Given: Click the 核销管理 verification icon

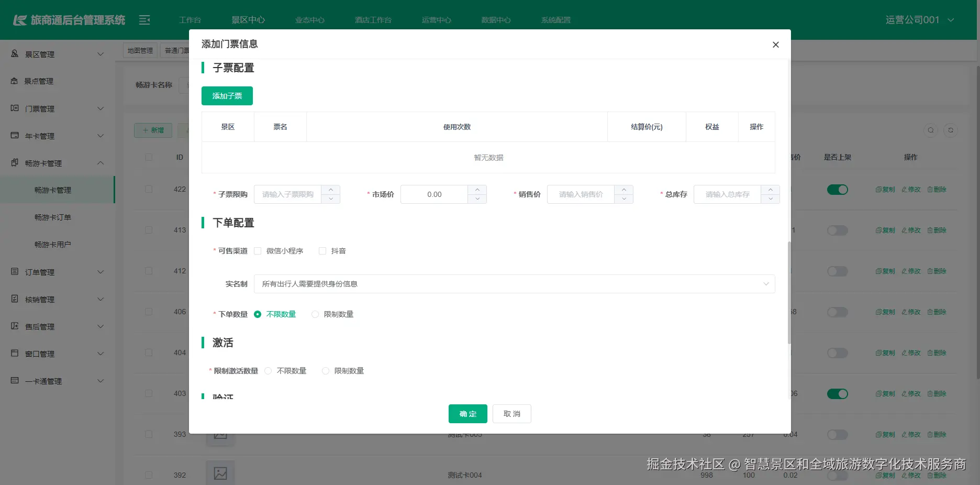Looking at the screenshot, I should click(15, 299).
